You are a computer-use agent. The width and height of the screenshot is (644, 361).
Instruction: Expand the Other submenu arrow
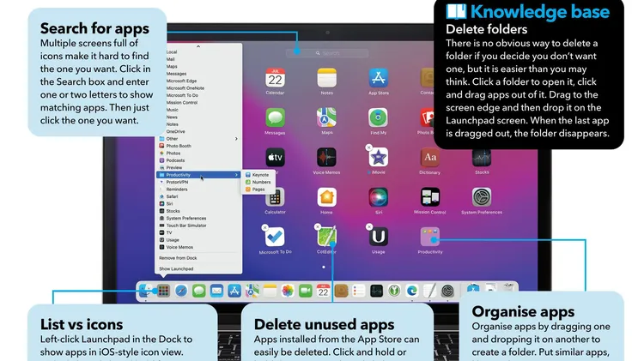(x=236, y=139)
